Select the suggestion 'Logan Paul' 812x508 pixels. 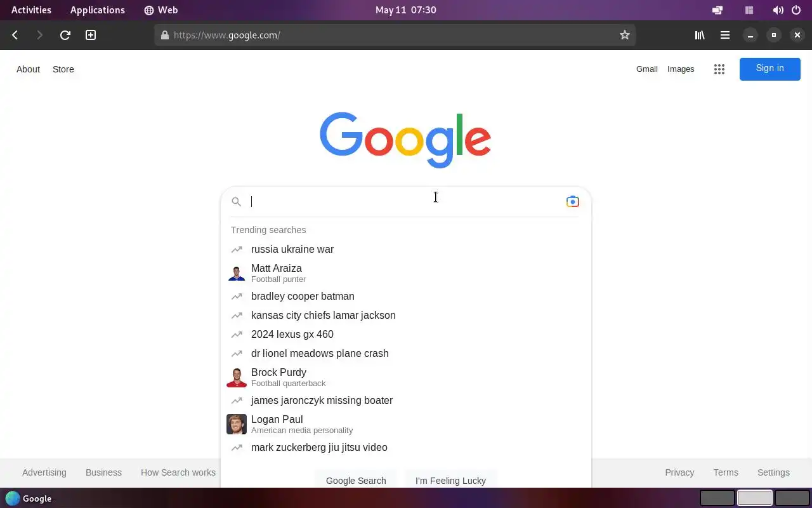(x=406, y=424)
